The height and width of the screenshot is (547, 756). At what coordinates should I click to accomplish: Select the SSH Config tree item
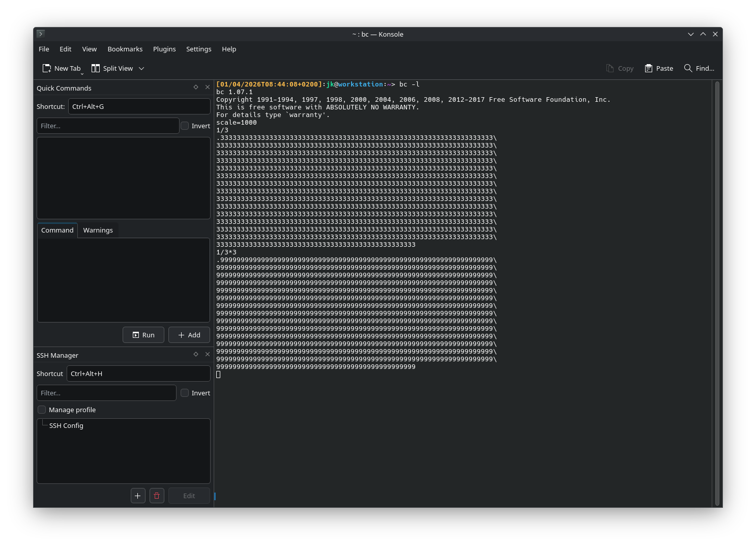(x=66, y=425)
